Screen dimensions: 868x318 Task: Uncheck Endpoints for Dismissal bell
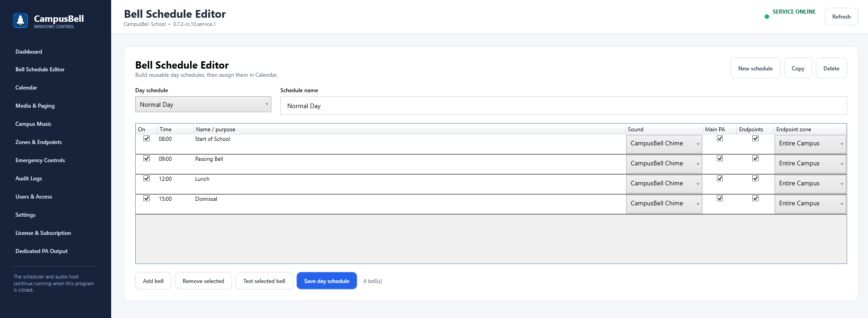pos(755,199)
